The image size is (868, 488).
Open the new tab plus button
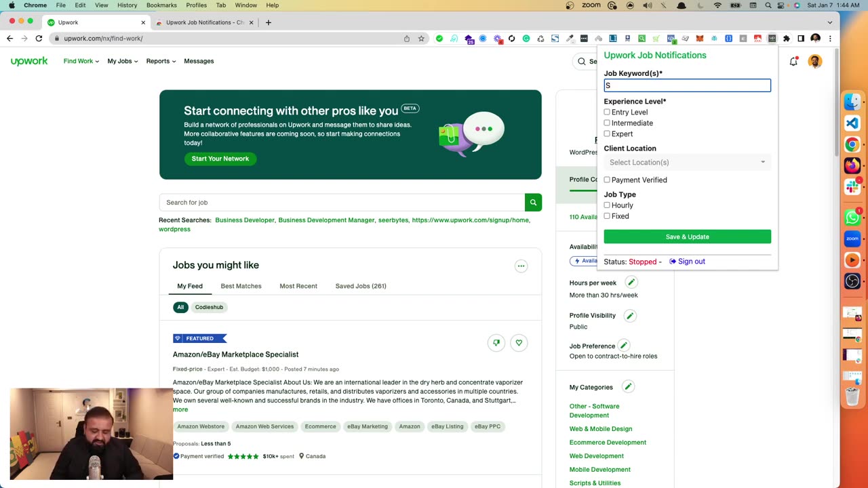pyautogui.click(x=268, y=22)
